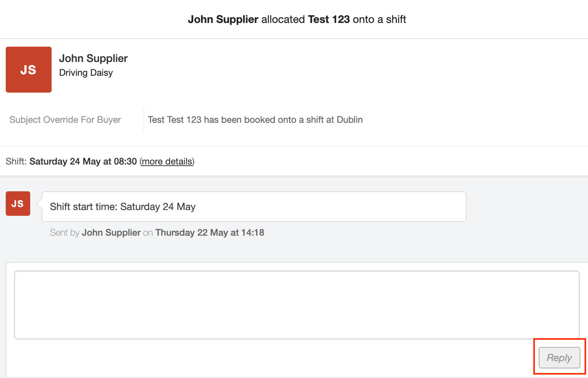The height and width of the screenshot is (378, 588).
Task: Click the Sent by text under the message
Action: point(65,233)
